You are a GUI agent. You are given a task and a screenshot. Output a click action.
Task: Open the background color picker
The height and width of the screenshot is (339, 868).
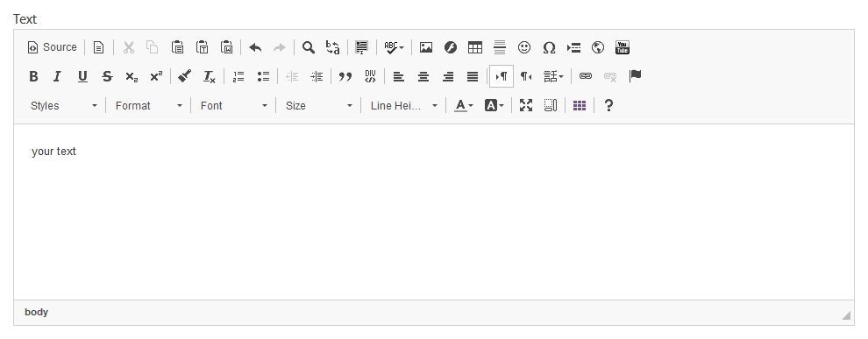pos(494,106)
